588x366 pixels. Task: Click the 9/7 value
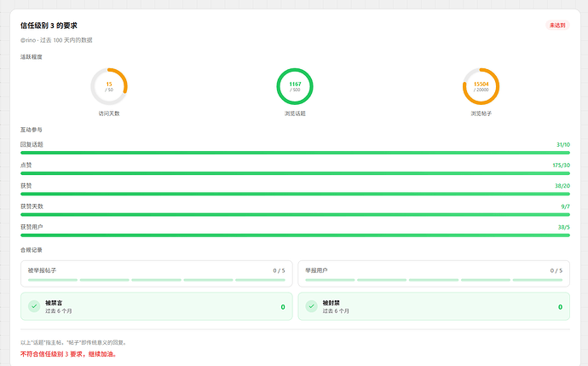pos(566,206)
